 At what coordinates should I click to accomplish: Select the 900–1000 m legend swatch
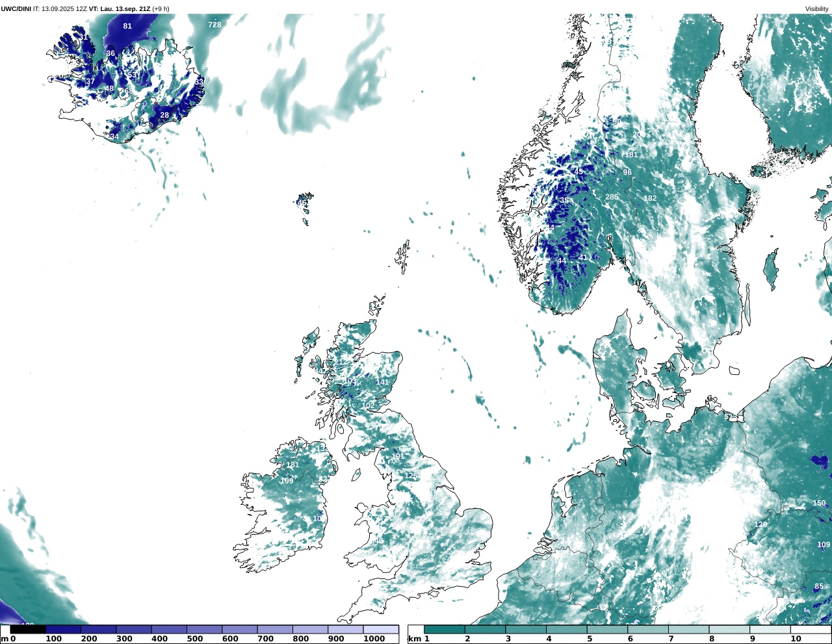pos(345,629)
